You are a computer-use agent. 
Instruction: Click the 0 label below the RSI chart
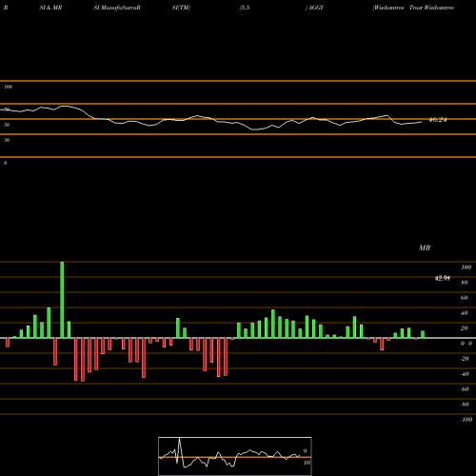click(5, 163)
